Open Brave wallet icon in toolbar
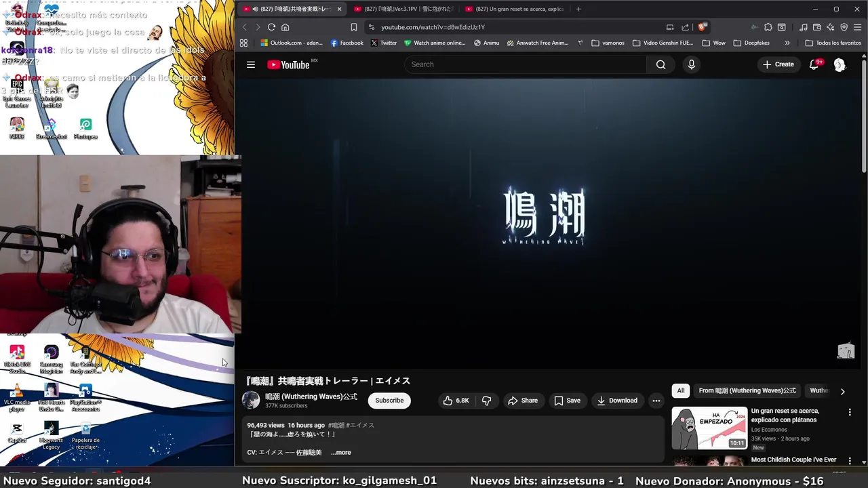868x488 pixels. 816,27
